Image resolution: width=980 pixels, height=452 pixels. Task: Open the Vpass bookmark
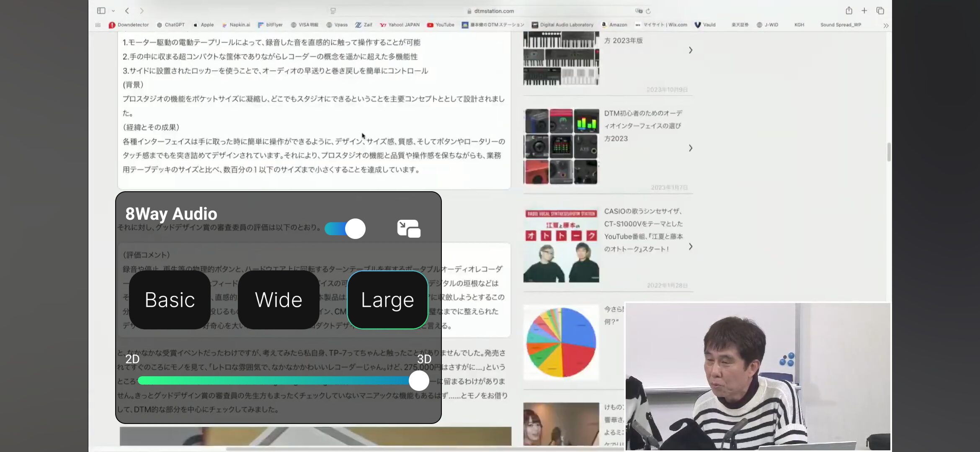(x=337, y=25)
